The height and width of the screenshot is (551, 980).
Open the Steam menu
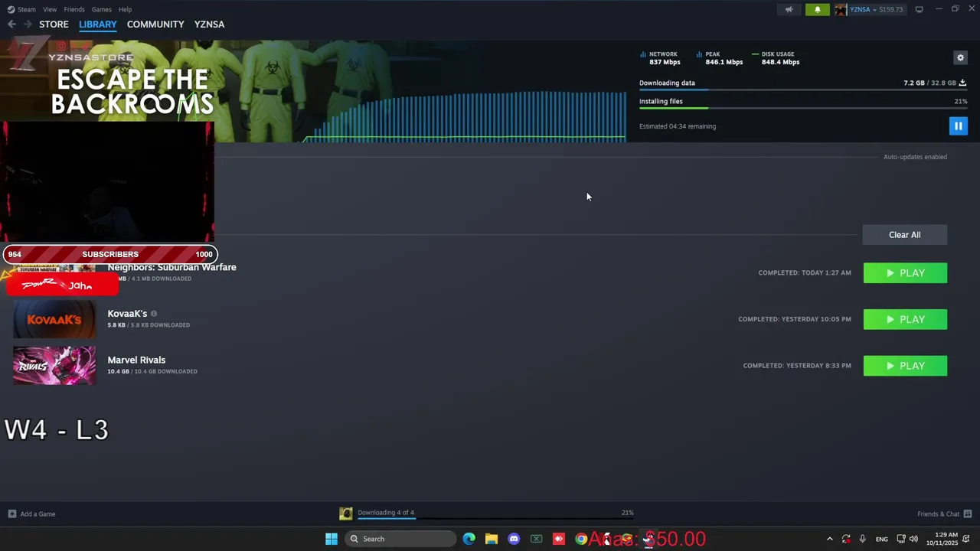tap(21, 9)
